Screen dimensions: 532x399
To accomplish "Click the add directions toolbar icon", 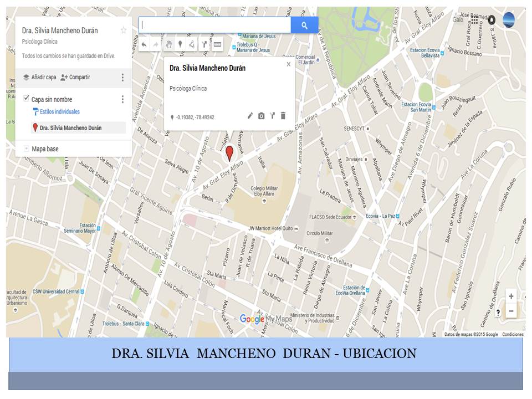I will pos(204,45).
